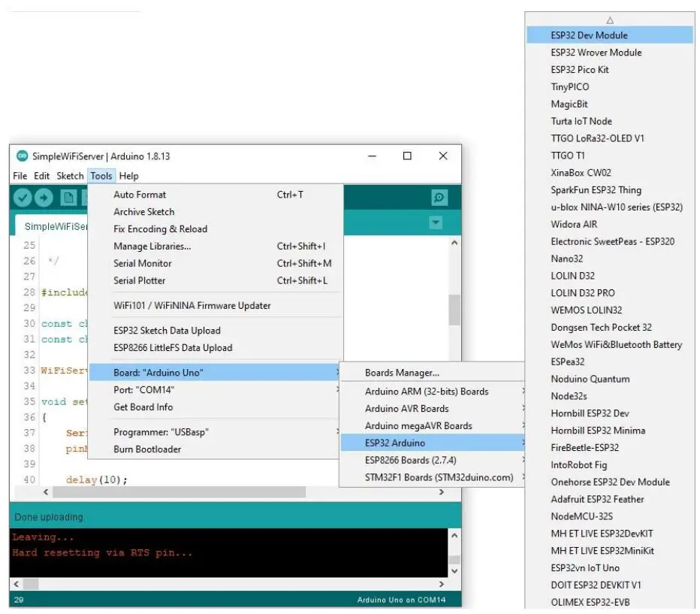This screenshot has height=614, width=700.
Task: Switch to the SimpleWiFiServer sketch tab
Action: pos(53,226)
